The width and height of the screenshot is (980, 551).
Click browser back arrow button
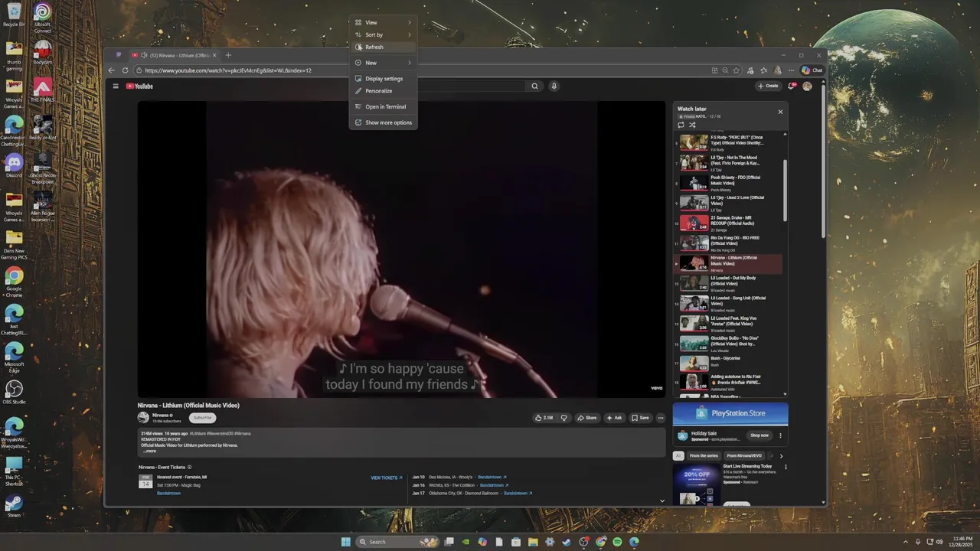point(112,70)
